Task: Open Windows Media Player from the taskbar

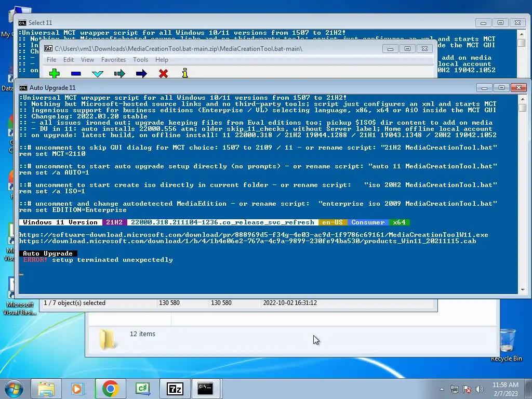Action: point(77,389)
